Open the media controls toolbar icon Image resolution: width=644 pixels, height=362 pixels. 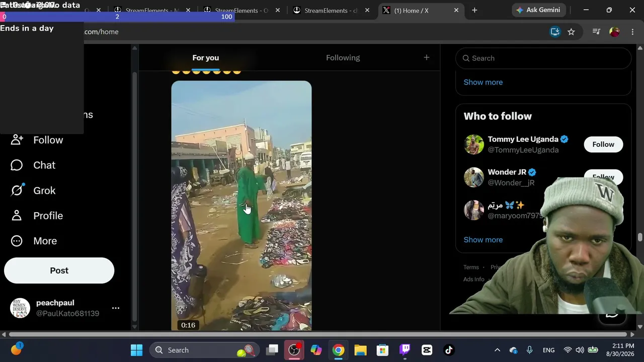pyautogui.click(x=596, y=32)
